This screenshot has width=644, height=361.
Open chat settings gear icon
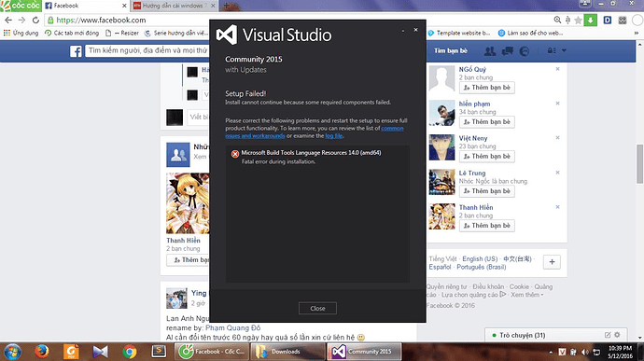click(x=617, y=335)
